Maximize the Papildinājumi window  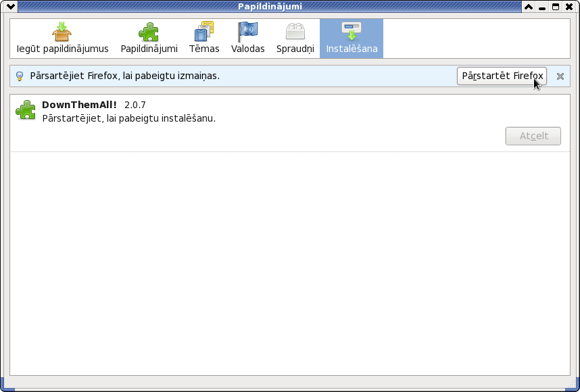click(556, 7)
